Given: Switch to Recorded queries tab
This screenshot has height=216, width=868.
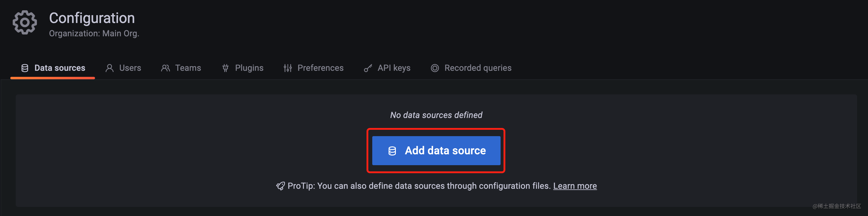Looking at the screenshot, I should tap(471, 68).
